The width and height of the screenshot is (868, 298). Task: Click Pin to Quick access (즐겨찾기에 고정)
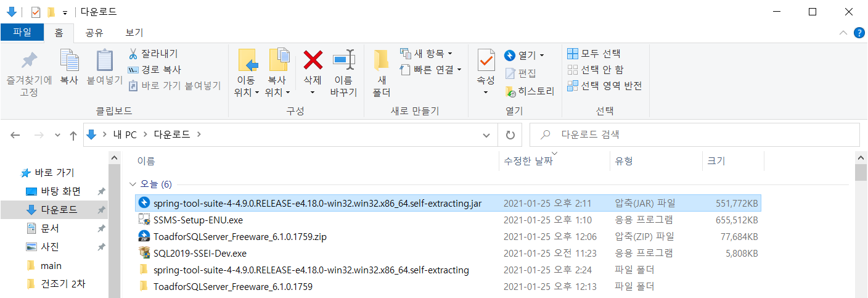[29, 74]
